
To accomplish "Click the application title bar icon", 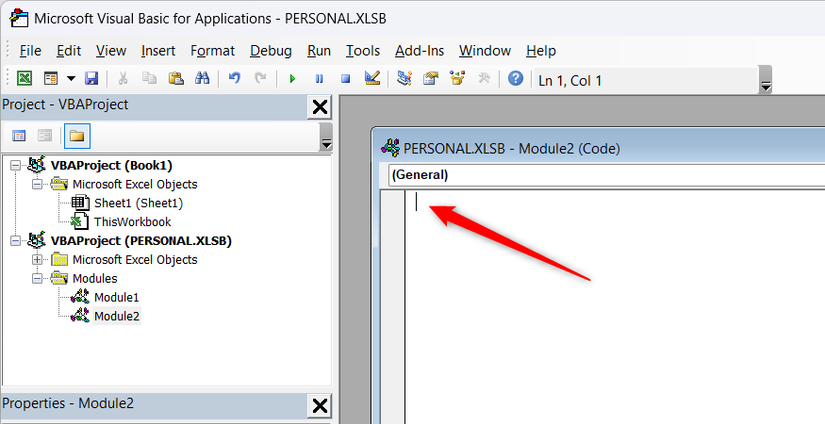I will tap(19, 18).
